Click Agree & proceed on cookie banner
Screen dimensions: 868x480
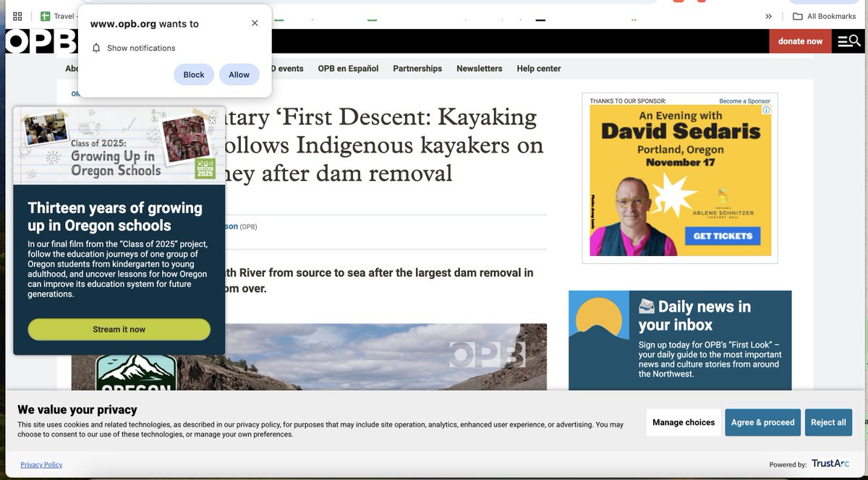pyautogui.click(x=762, y=422)
